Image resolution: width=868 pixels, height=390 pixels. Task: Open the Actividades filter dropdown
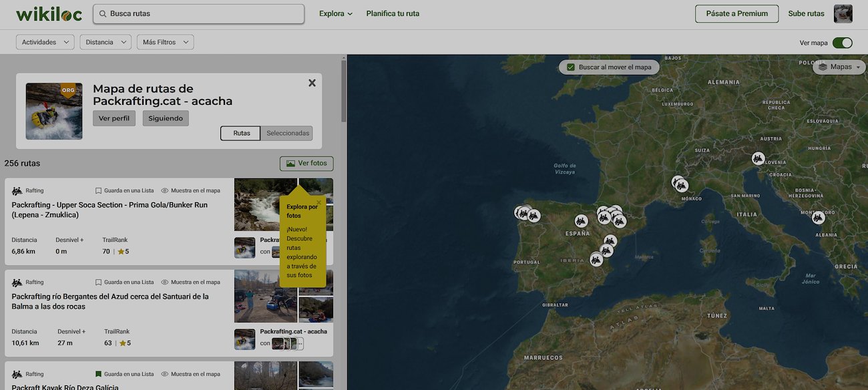[45, 42]
